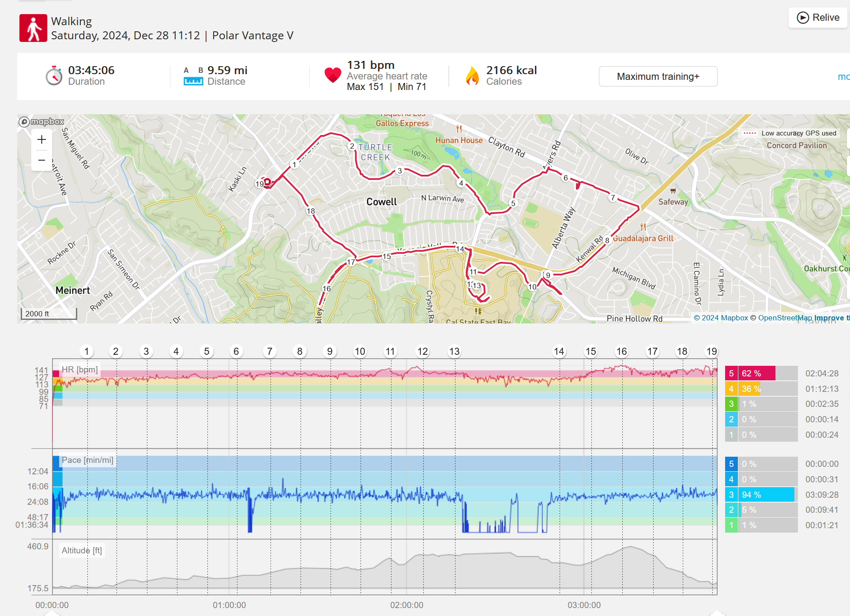Viewport: 850px width, 616px height.
Task: Zoom out on the map
Action: [x=41, y=160]
